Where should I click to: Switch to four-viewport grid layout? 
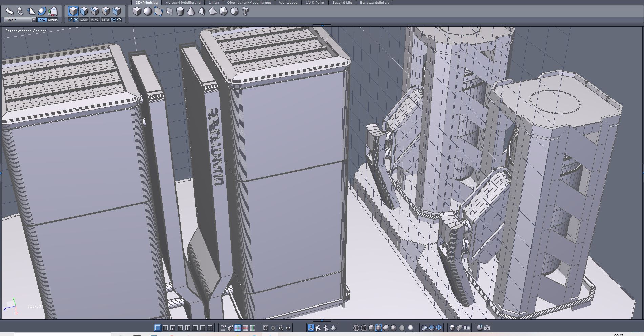tap(165, 328)
